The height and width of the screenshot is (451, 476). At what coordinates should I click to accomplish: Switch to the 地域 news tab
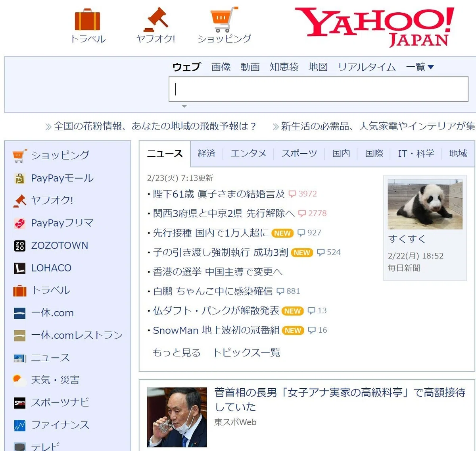coord(458,154)
